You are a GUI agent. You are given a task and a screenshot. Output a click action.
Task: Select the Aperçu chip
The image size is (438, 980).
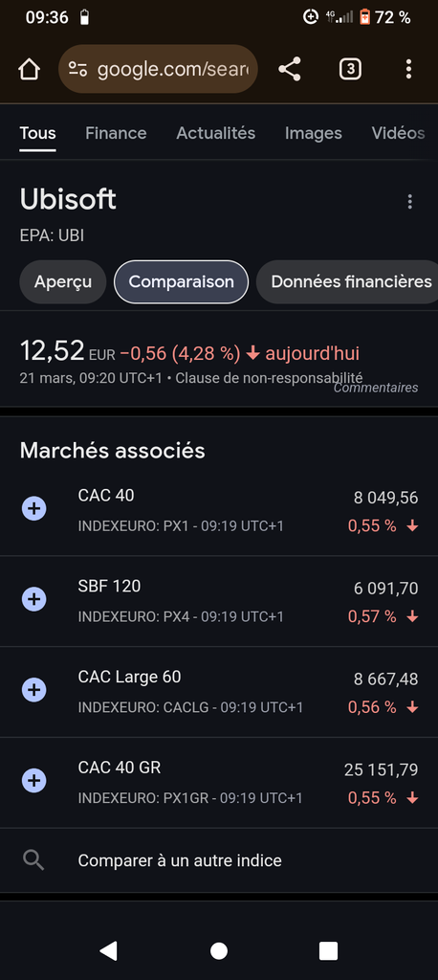pos(63,282)
